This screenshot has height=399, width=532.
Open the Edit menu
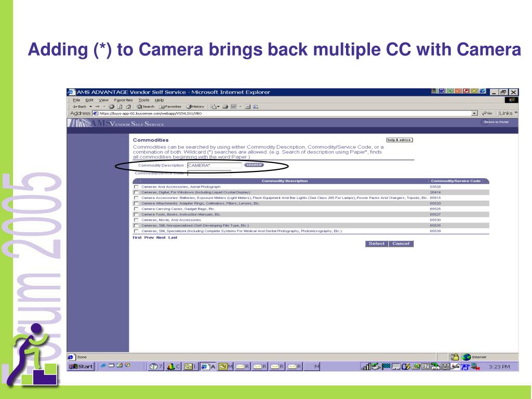click(89, 100)
